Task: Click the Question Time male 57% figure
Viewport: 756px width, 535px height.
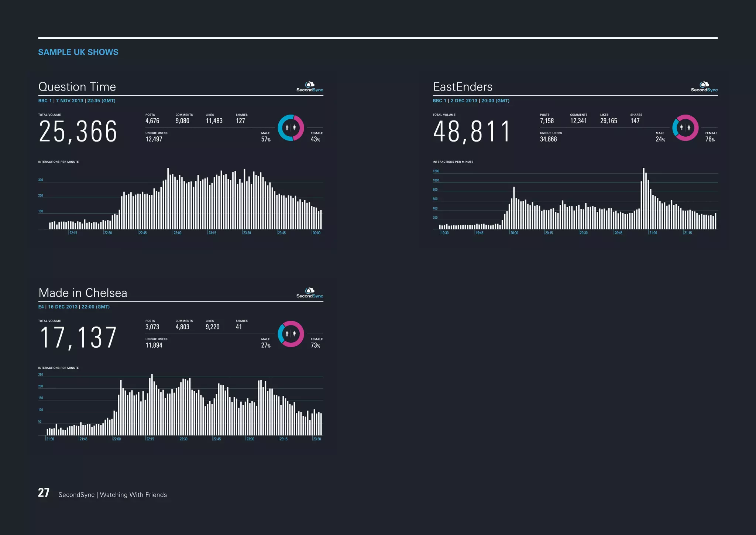Action: [266, 139]
